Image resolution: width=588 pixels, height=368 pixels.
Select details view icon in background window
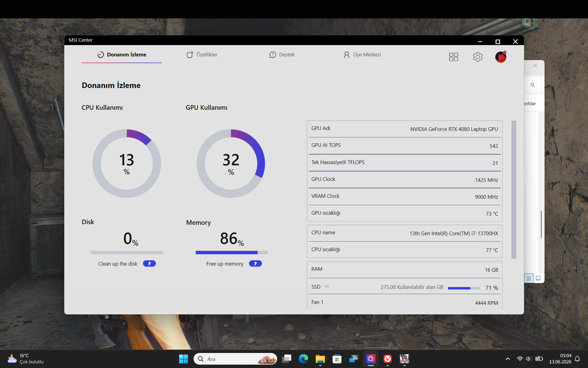(x=529, y=278)
